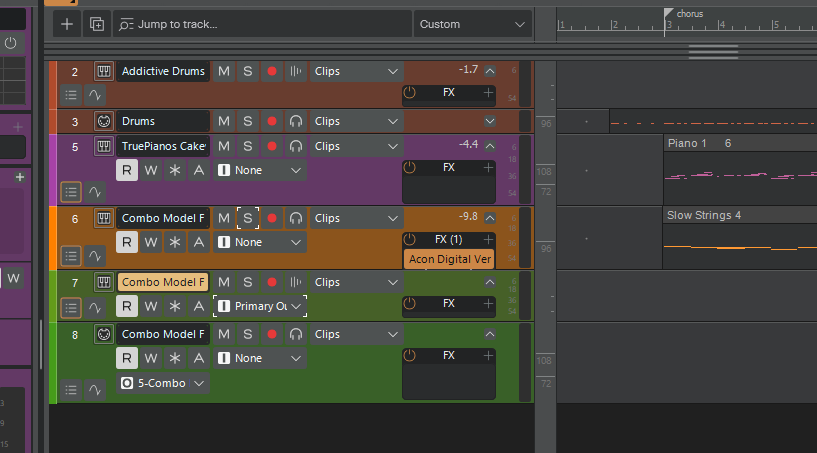Click the archive asterisk icon on track 7

click(175, 306)
